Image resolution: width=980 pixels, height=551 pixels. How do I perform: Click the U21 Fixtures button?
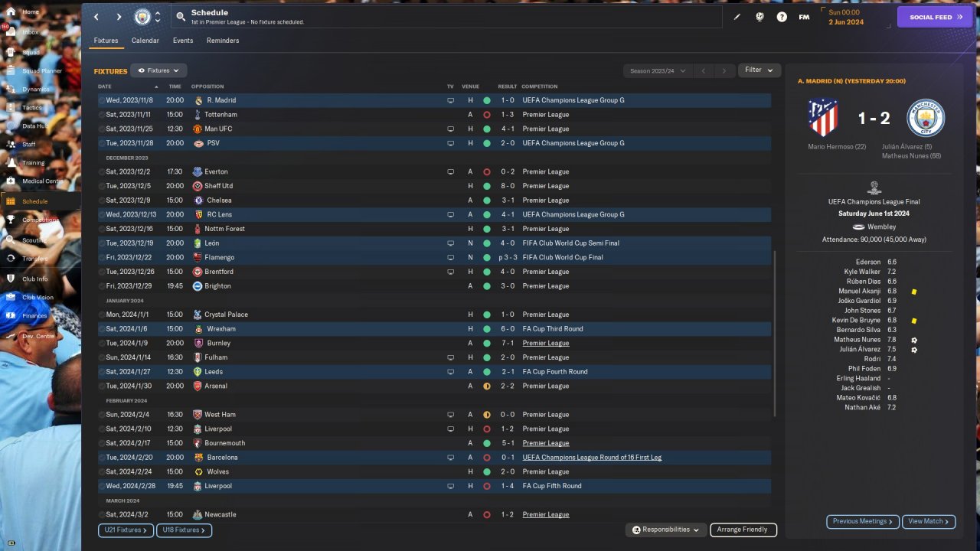point(126,530)
